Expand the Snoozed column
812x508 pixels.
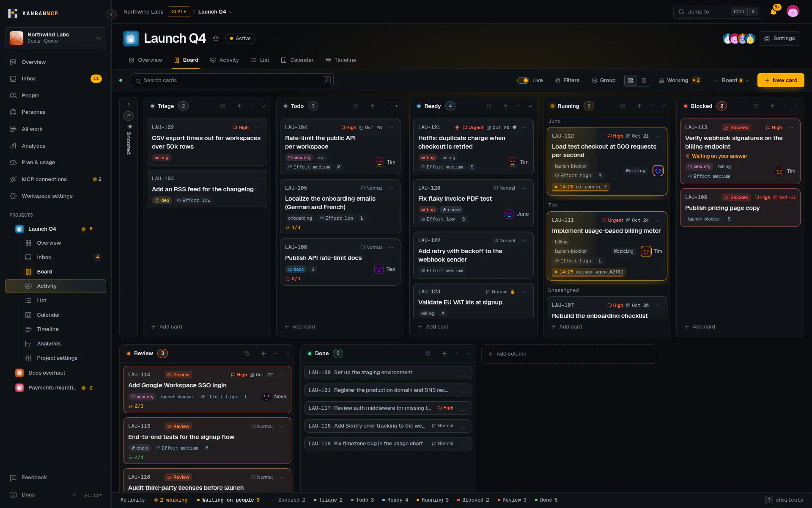click(x=129, y=105)
